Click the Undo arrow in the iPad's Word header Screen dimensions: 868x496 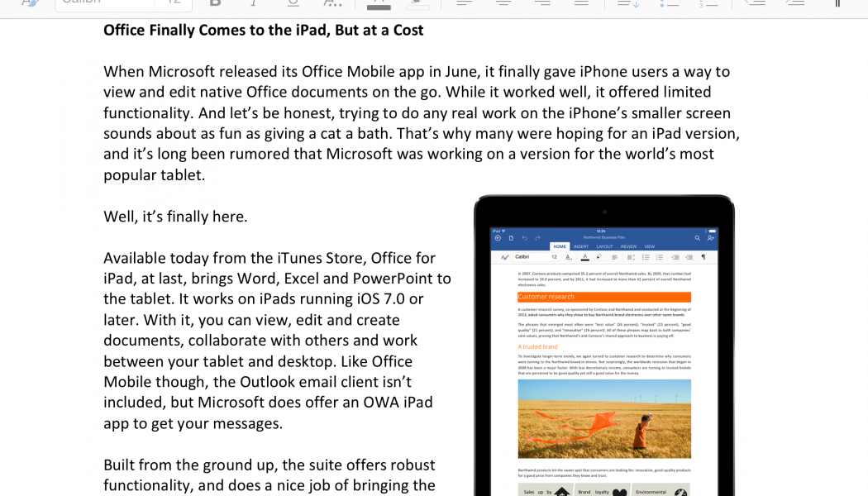click(524, 238)
